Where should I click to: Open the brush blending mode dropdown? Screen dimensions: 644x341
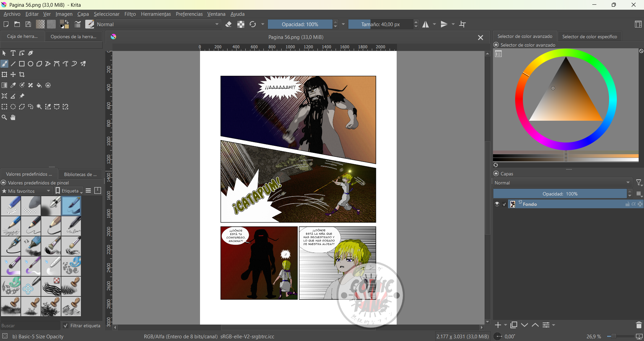point(158,24)
